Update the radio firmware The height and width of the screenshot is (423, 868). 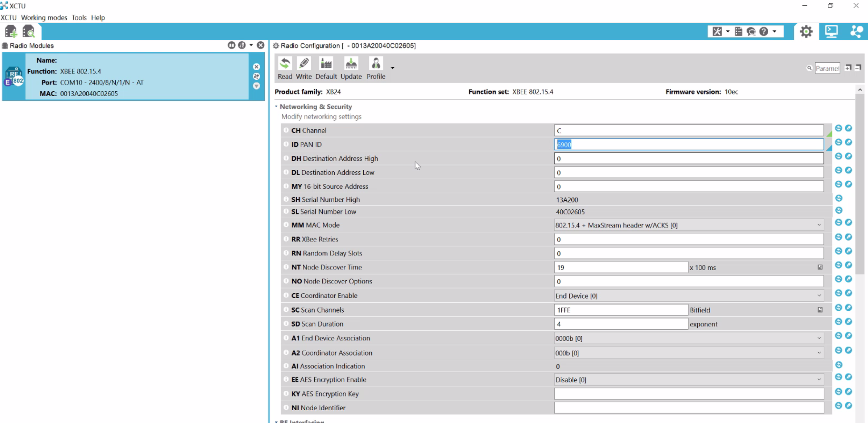[x=351, y=68]
